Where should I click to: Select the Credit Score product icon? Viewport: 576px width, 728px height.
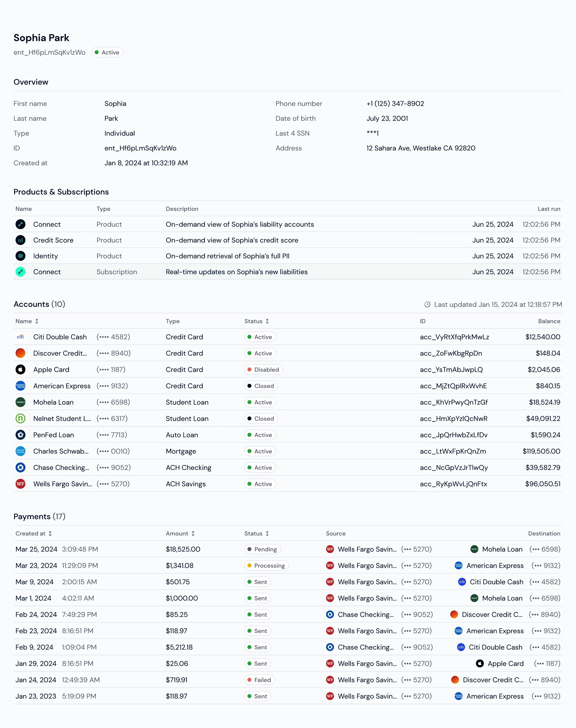20,240
